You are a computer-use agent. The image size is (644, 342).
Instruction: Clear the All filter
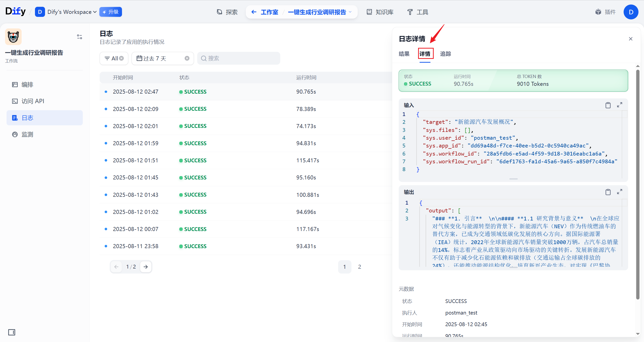coord(122,58)
